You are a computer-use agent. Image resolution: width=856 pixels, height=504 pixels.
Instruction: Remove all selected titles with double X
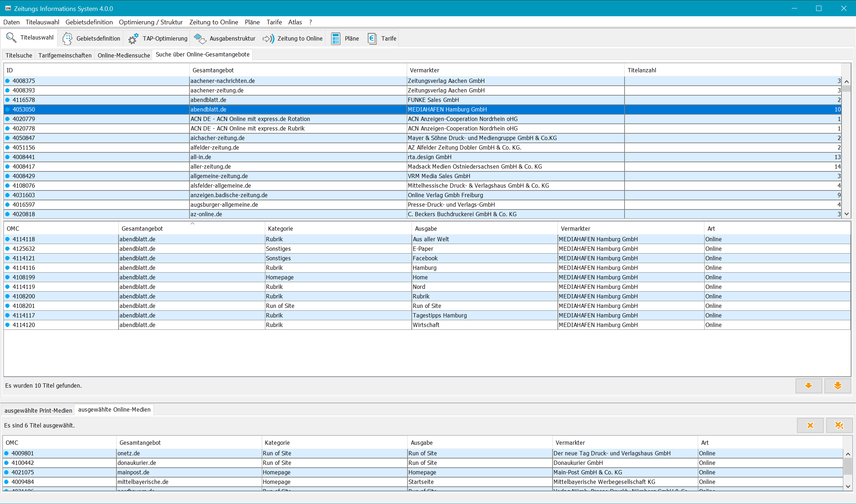839,425
